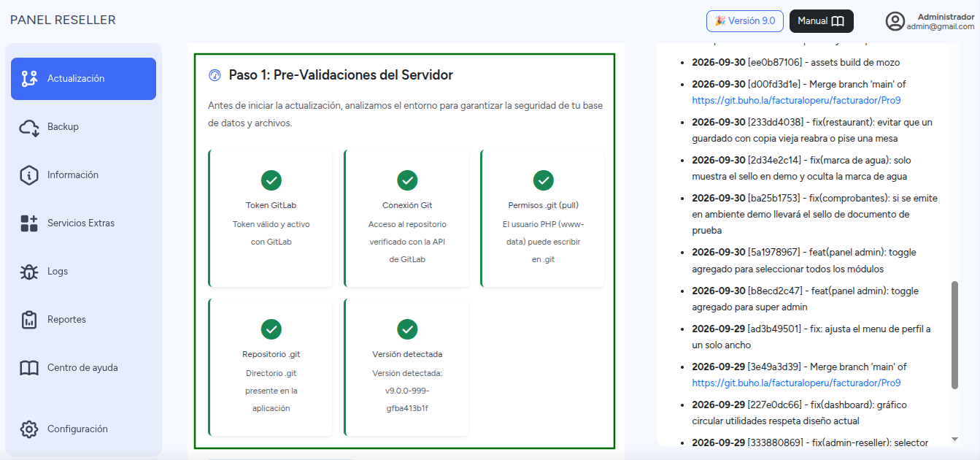Open Centro de ayuda book icon
Screen dimensions: 980x460
click(29, 368)
